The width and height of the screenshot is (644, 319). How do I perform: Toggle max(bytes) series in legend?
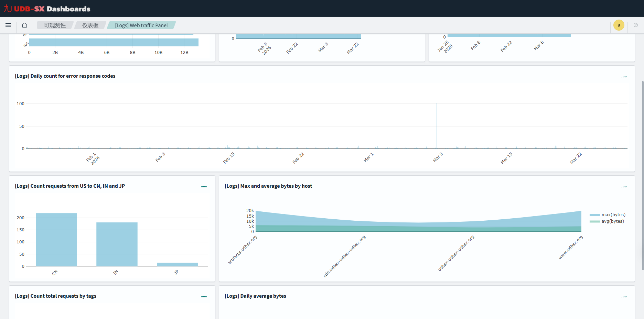click(608, 215)
